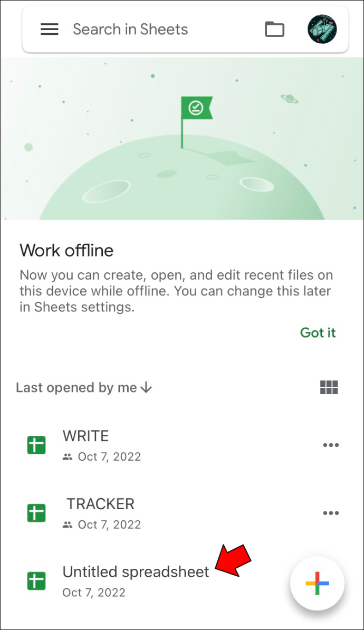The height and width of the screenshot is (630, 364).
Task: Click the TRACKER spreadsheet green sheet icon
Action: tap(36, 513)
